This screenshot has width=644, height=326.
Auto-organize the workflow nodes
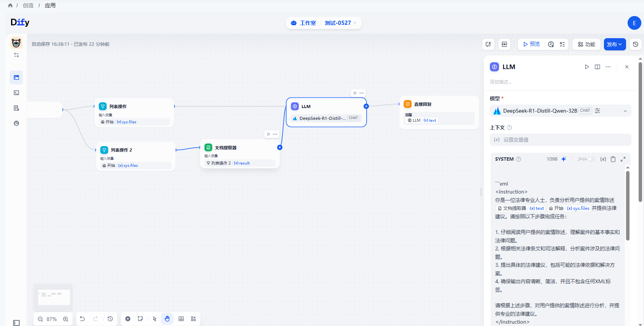pyautogui.click(x=193, y=319)
